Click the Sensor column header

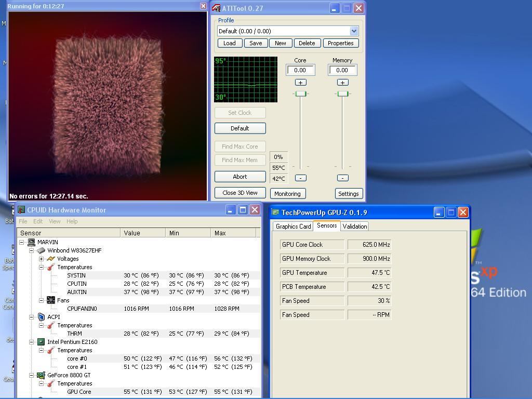pyautogui.click(x=69, y=233)
